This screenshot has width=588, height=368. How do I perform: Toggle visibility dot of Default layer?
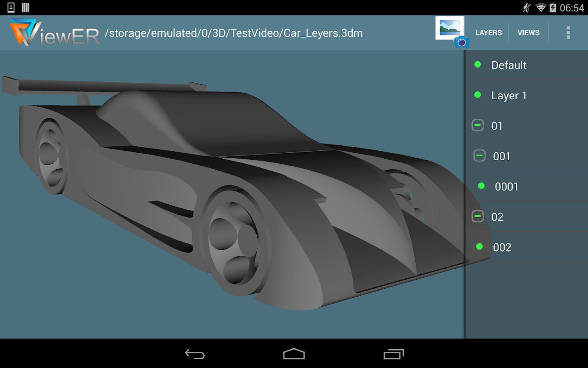[x=478, y=64]
